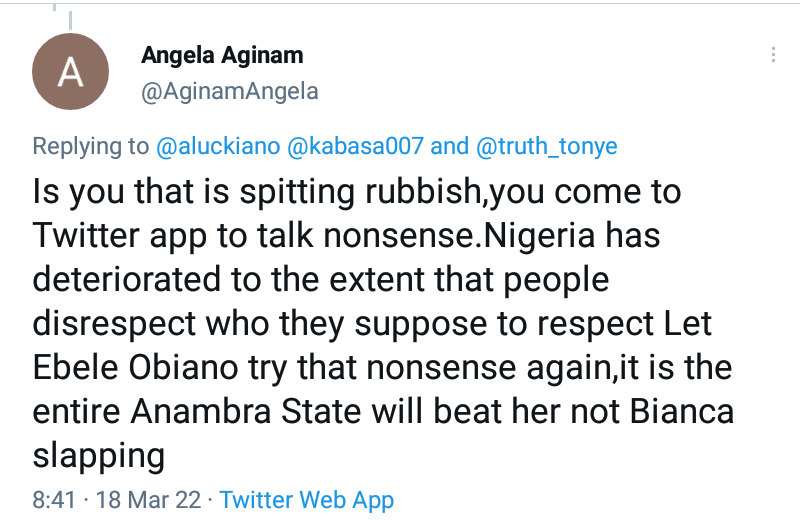Image resolution: width=800 pixels, height=520 pixels.
Task: Visit the @aluckiano mentioned profile
Action: point(219,146)
